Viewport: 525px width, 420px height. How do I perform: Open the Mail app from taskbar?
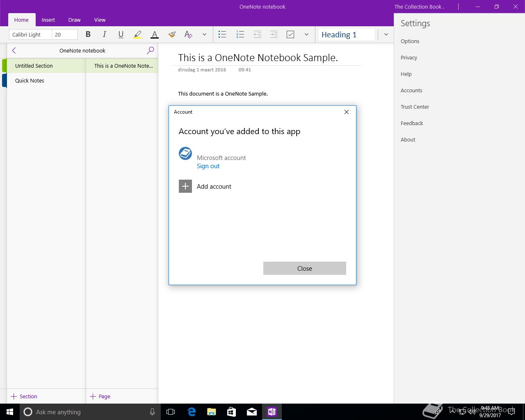click(x=252, y=412)
